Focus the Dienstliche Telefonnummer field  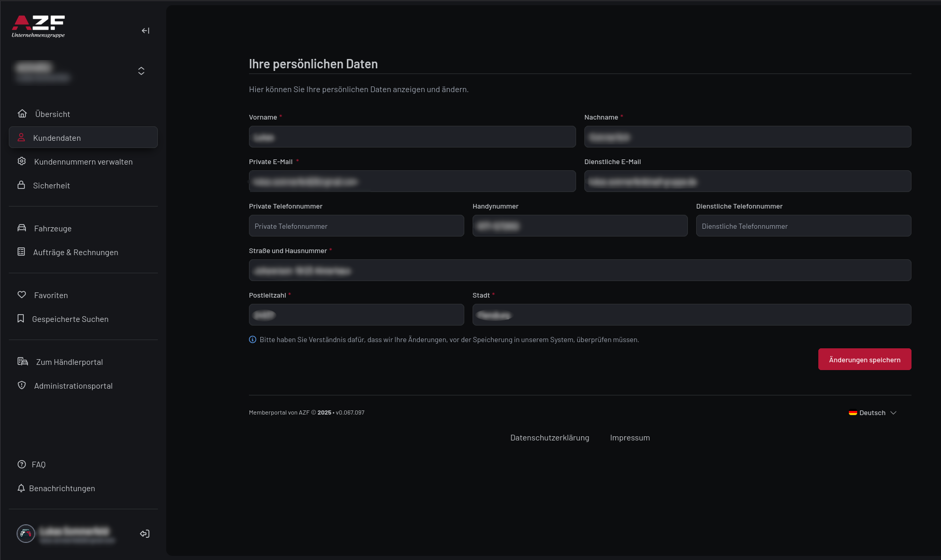tap(803, 226)
